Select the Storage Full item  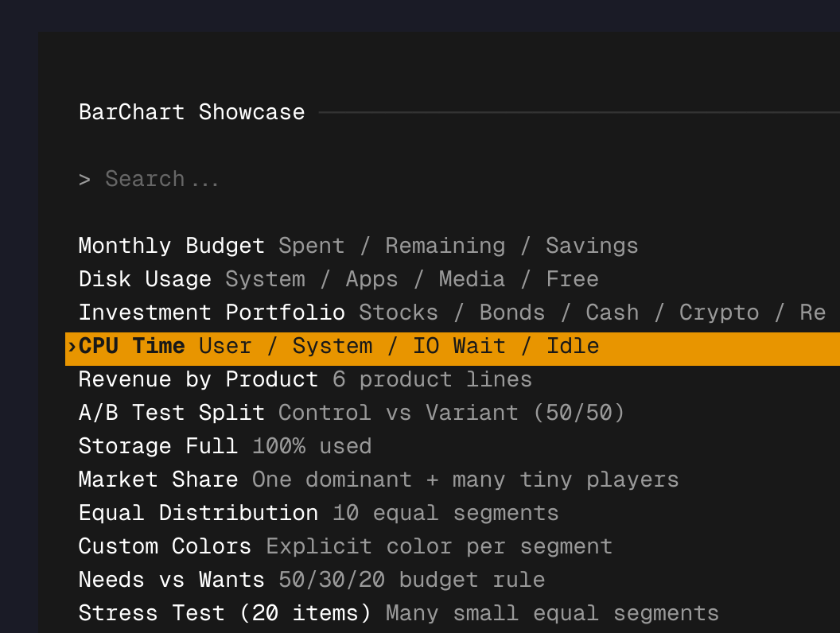coord(158,446)
